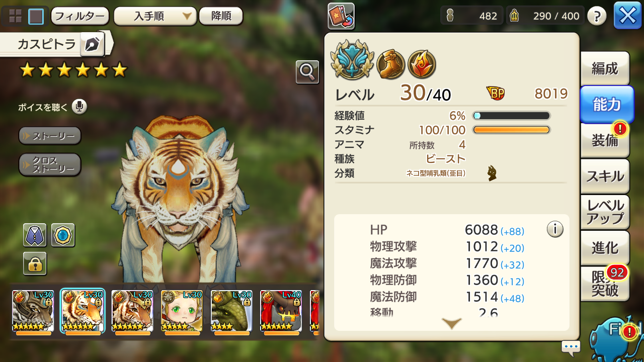The height and width of the screenshot is (362, 644).
Task: Toggle the gold padlock lock button
Action: 35,263
